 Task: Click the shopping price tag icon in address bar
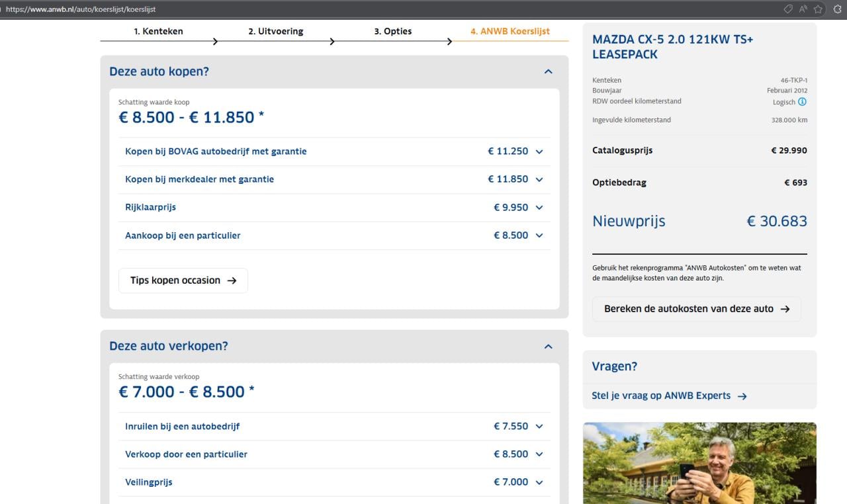click(x=787, y=9)
